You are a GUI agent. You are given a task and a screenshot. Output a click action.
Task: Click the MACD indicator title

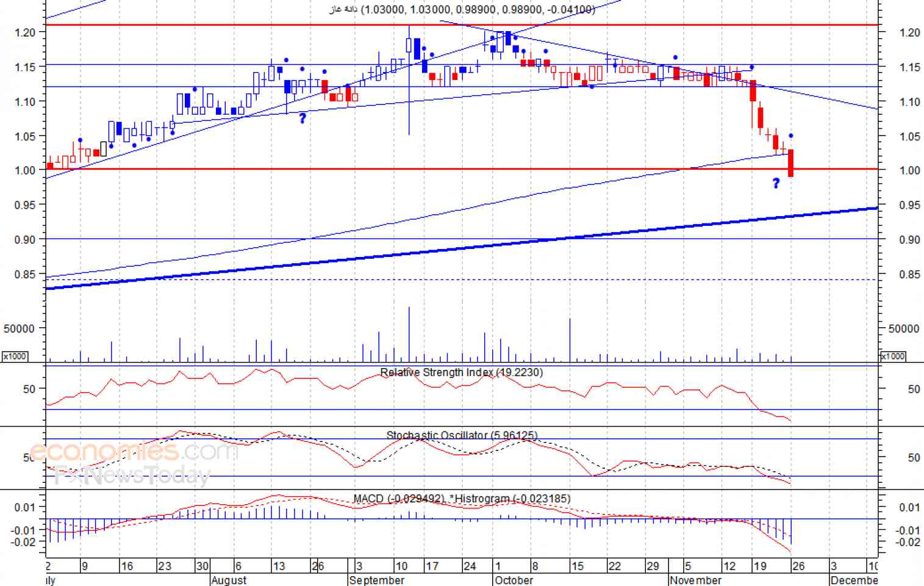368,499
